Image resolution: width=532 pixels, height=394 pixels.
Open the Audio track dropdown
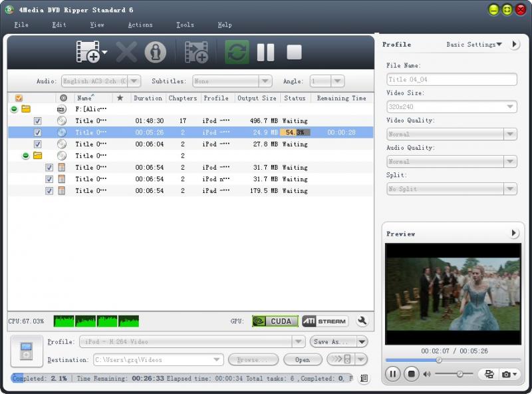[x=100, y=81]
